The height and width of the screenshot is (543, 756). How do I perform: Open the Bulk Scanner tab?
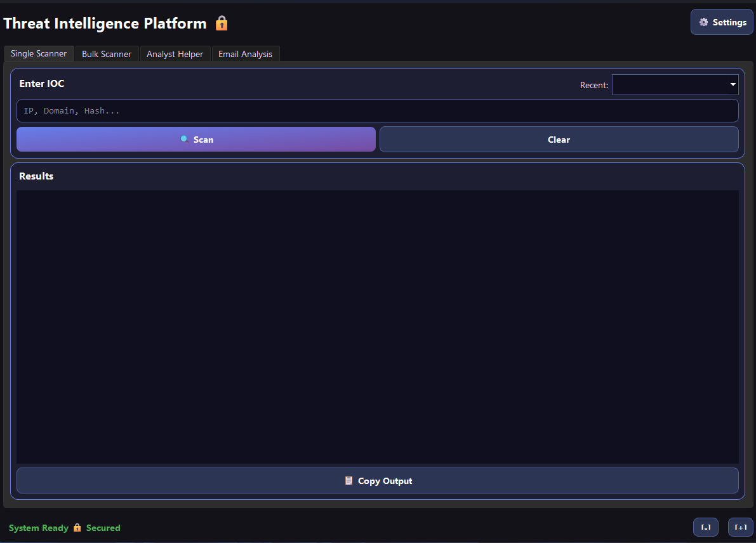[x=107, y=54]
